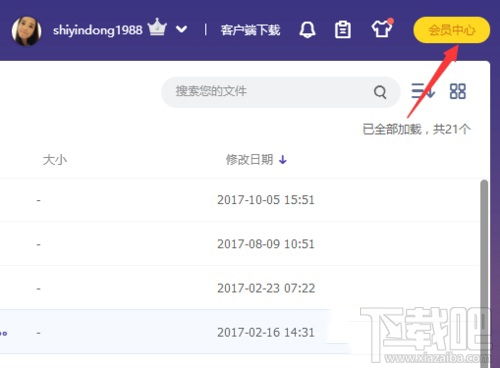Toggle the 修改日期 sort direction arrow
500x368 pixels.
(x=283, y=160)
